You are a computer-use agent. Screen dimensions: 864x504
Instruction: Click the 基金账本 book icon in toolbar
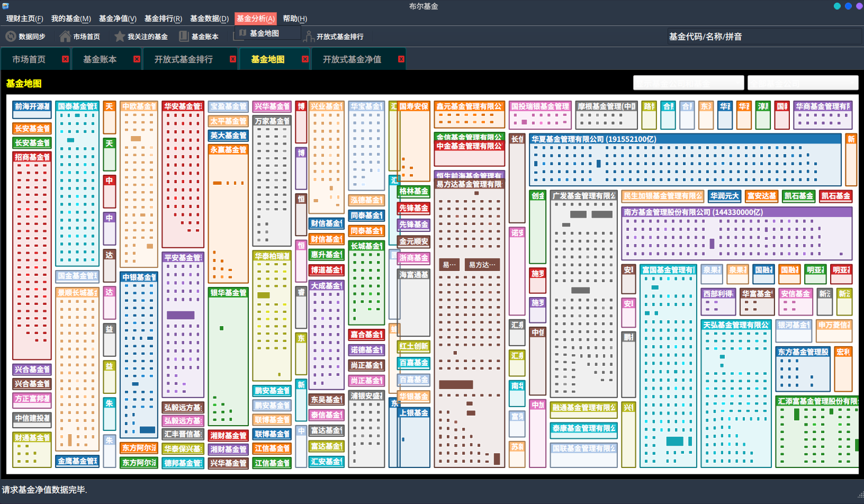[x=184, y=37]
